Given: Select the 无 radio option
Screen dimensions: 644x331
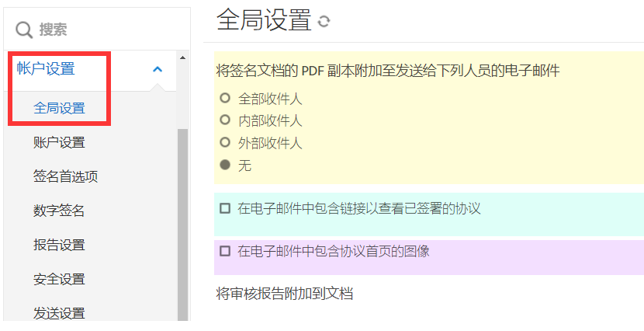Looking at the screenshot, I should point(225,165).
